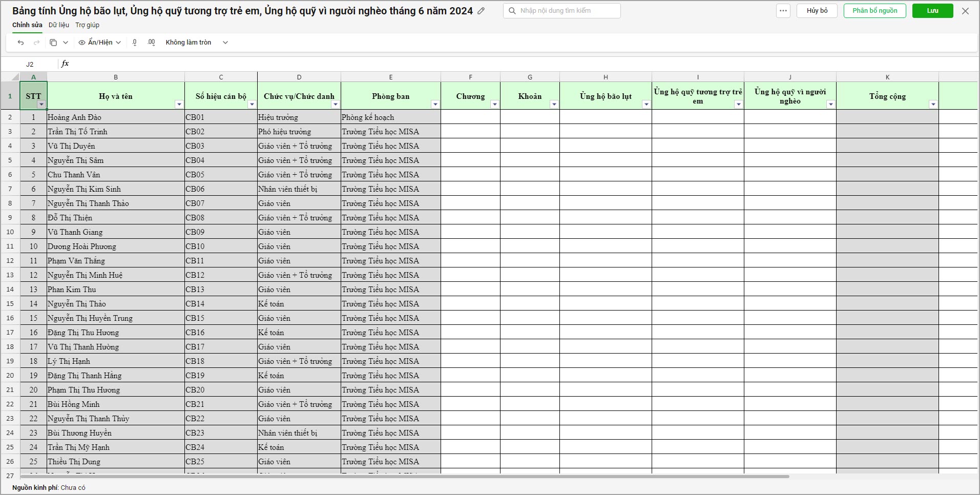This screenshot has width=980, height=495.
Task: Open the Phòng ban filter dropdown
Action: coord(435,105)
